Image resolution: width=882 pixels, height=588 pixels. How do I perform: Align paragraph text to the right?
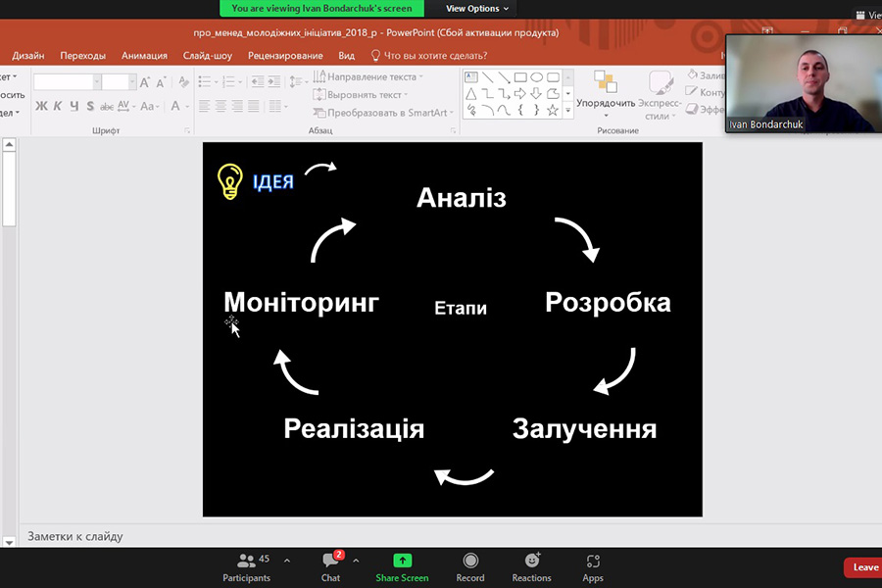237,106
